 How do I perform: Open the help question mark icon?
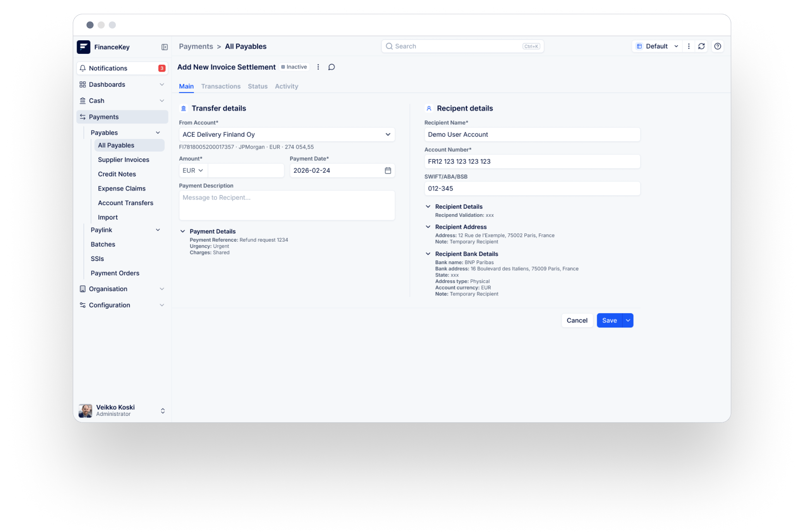[718, 46]
